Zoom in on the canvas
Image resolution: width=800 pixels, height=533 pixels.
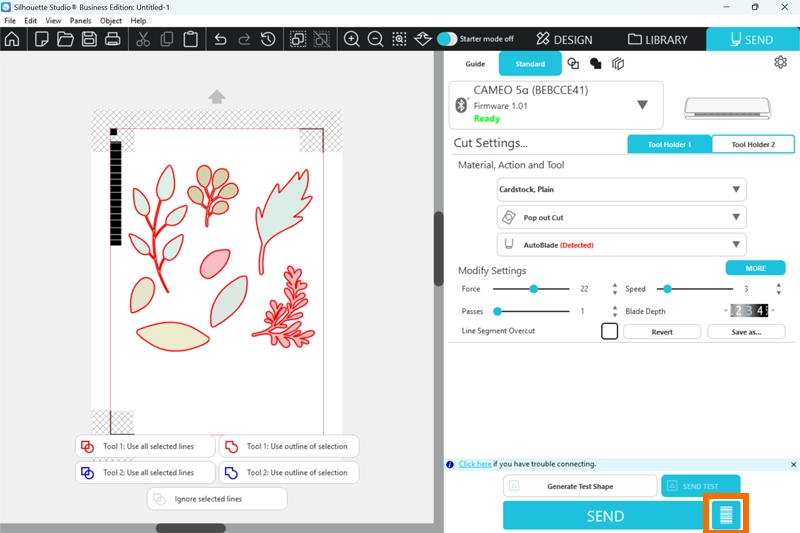click(x=352, y=40)
